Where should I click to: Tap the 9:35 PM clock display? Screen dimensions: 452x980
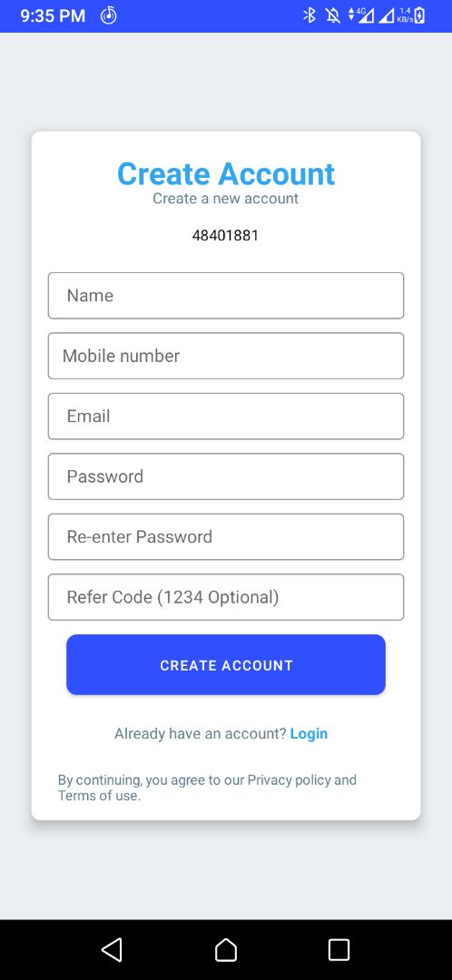coord(54,15)
